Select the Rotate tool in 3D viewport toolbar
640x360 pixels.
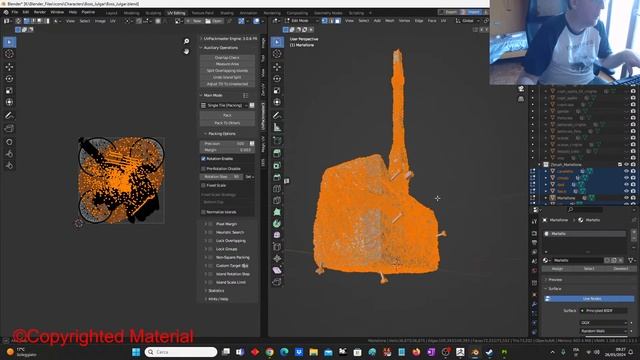277,78
